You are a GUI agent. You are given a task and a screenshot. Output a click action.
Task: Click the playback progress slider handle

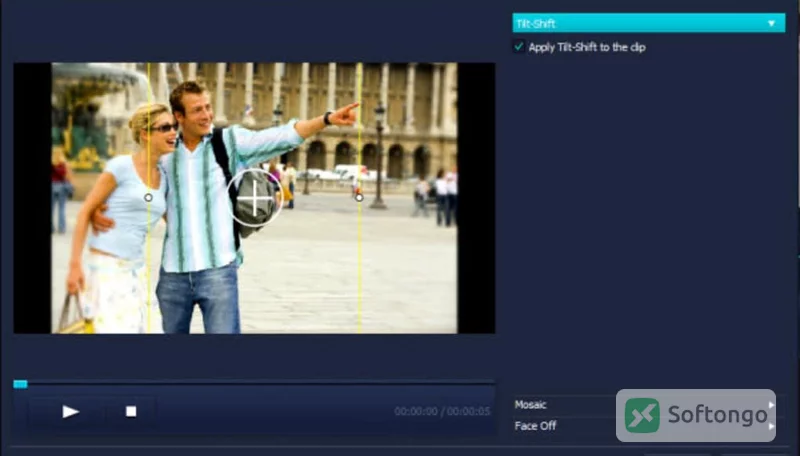point(20,384)
